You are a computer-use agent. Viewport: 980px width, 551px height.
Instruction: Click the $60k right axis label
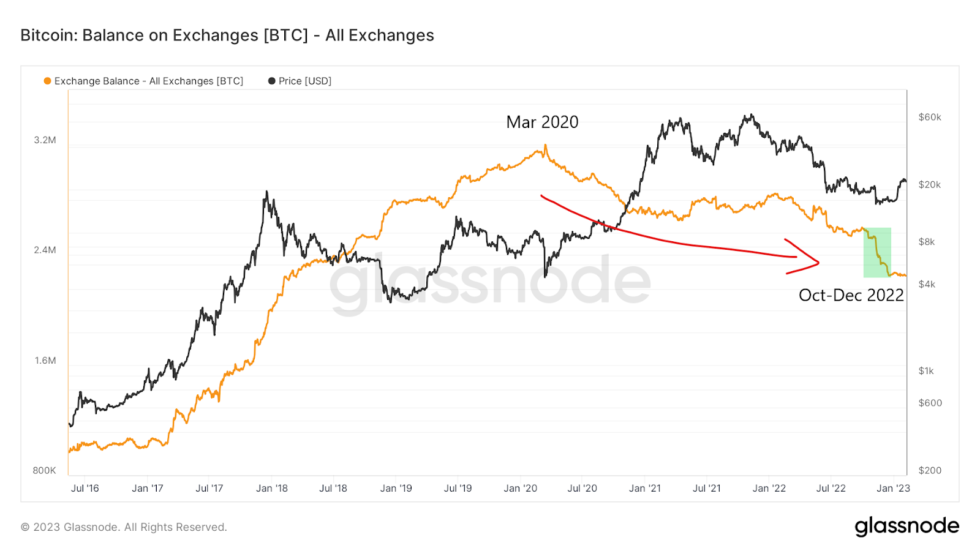[x=930, y=117]
